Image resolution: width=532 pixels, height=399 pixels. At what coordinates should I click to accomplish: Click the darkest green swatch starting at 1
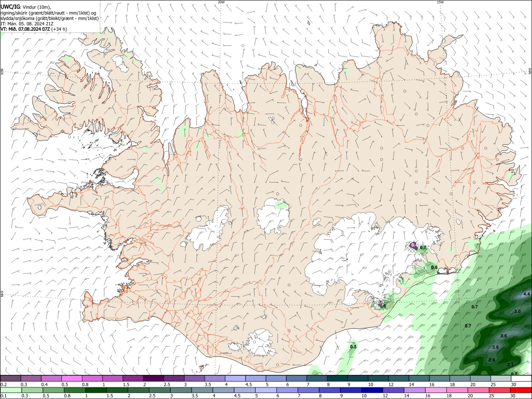[96, 390]
